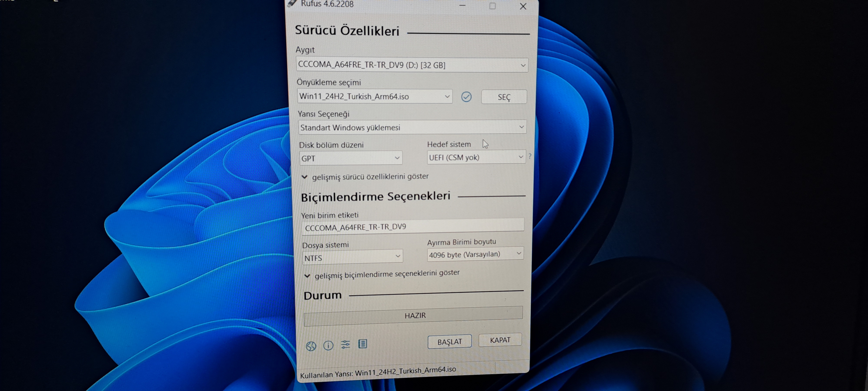Click the KAPAT button
868x391 pixels.
click(x=500, y=340)
